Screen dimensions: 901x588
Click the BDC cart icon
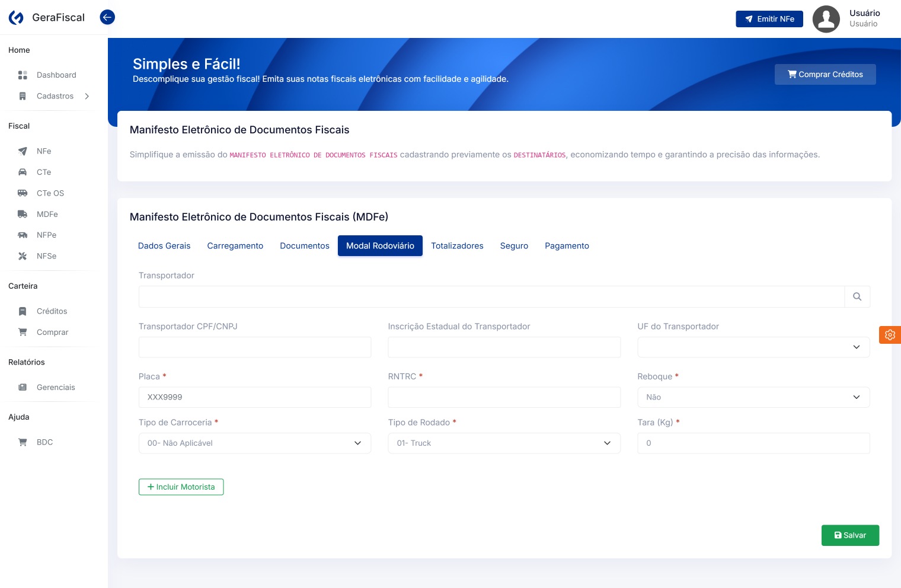tap(23, 442)
